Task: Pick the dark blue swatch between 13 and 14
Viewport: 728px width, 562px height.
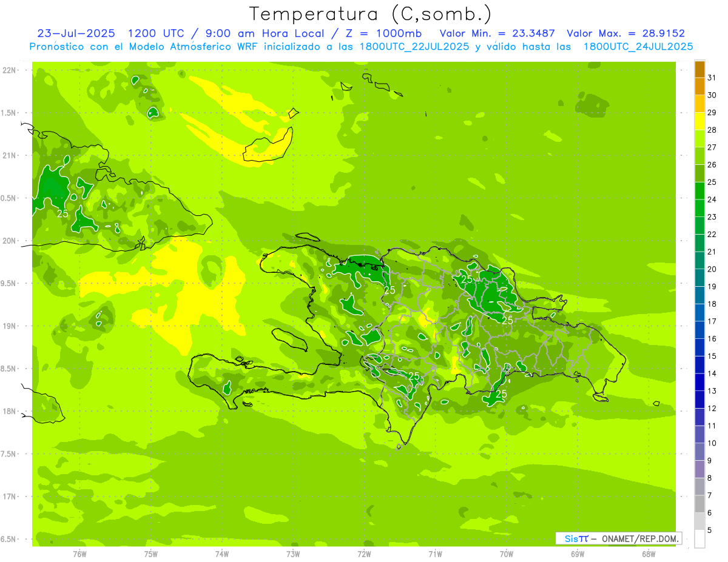Action: [699, 383]
